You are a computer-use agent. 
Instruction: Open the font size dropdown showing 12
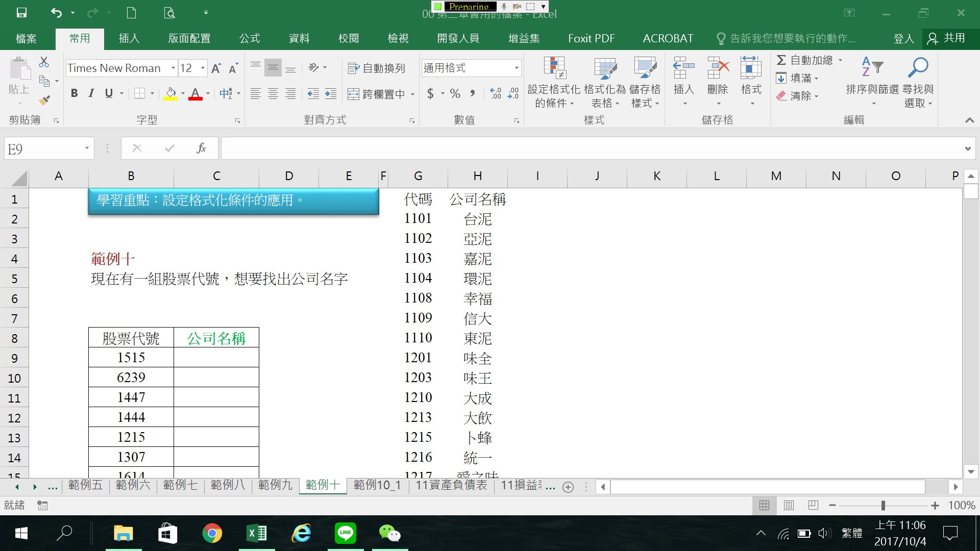(203, 68)
